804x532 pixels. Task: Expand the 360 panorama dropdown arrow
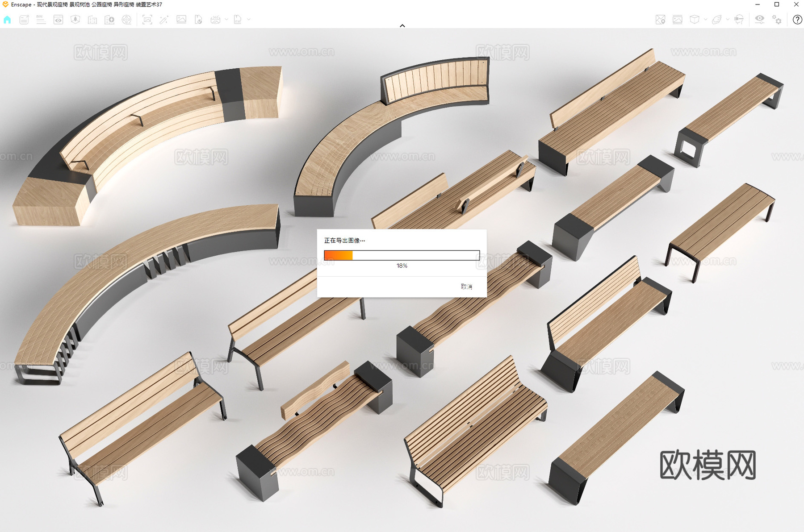[x=226, y=20]
